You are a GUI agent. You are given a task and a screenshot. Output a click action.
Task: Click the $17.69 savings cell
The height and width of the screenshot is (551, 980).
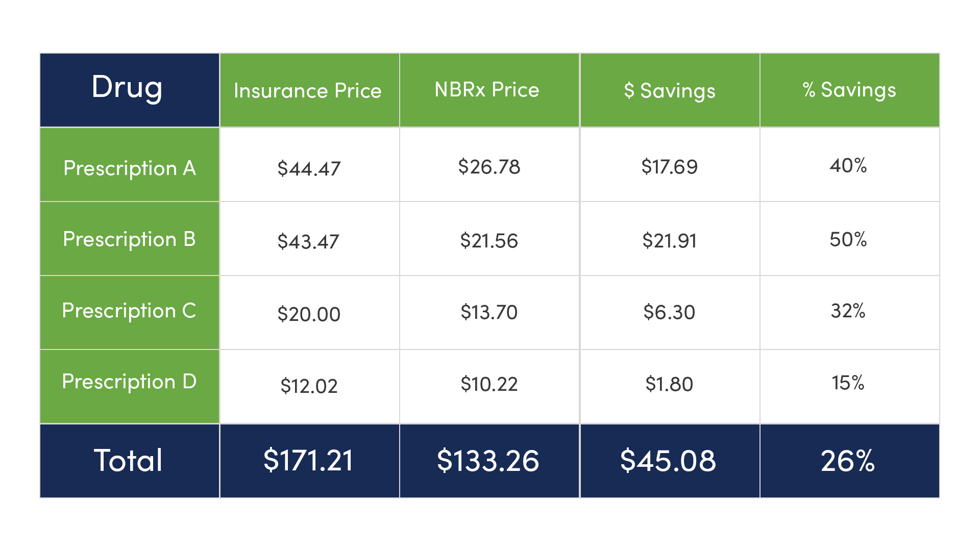click(x=669, y=167)
